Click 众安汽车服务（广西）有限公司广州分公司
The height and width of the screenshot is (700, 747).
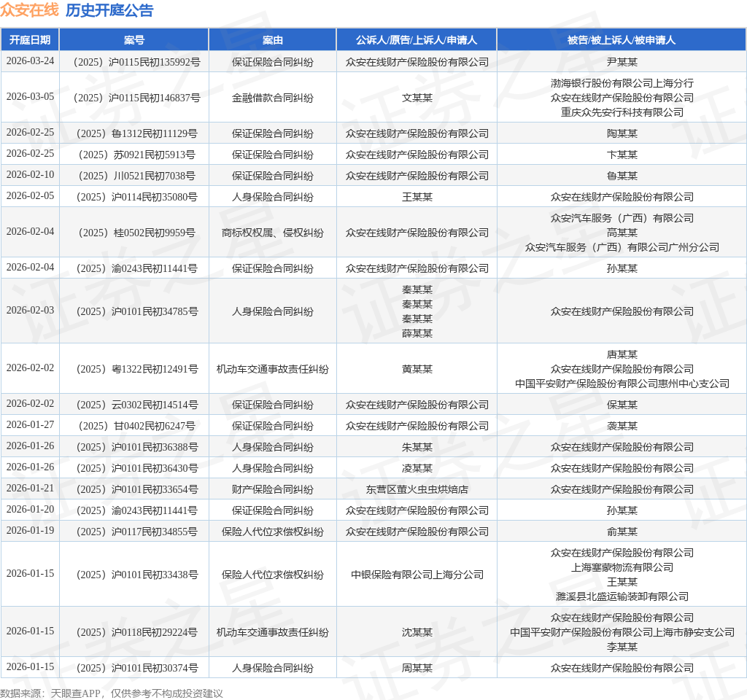click(x=622, y=247)
